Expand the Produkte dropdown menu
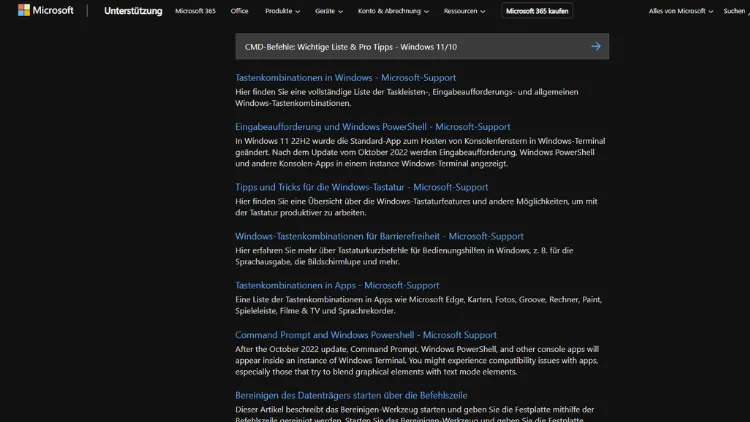Screen dimensions: 750x422 [x=282, y=11]
